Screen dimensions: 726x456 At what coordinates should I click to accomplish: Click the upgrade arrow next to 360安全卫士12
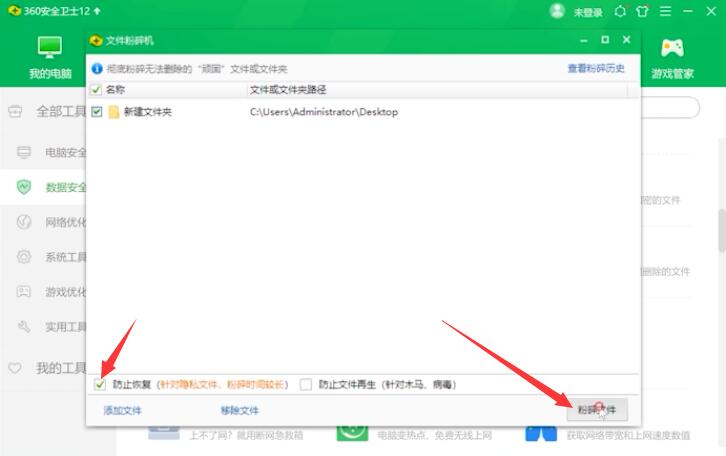(x=97, y=11)
